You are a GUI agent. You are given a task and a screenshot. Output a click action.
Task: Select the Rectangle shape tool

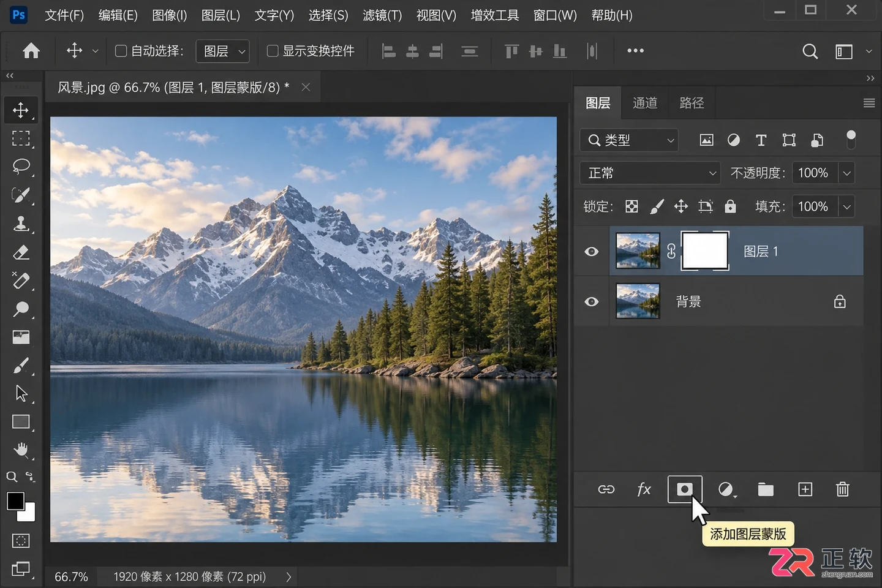coord(21,422)
